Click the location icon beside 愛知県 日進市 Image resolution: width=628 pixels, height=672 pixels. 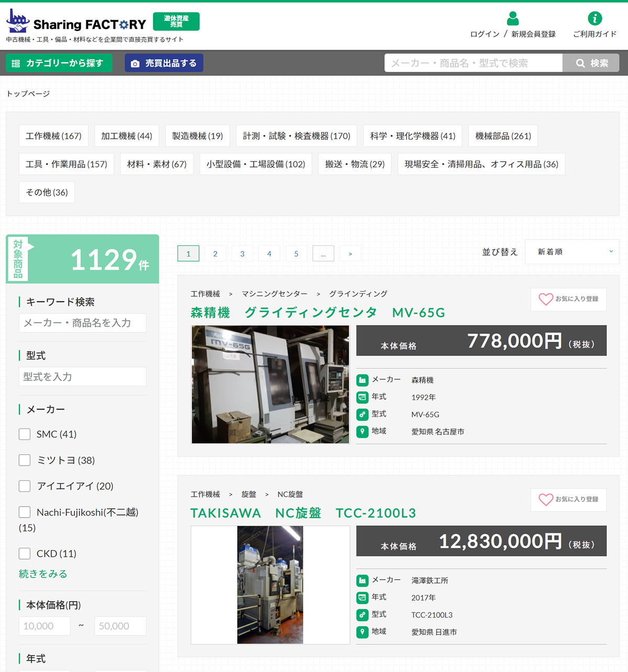[362, 632]
